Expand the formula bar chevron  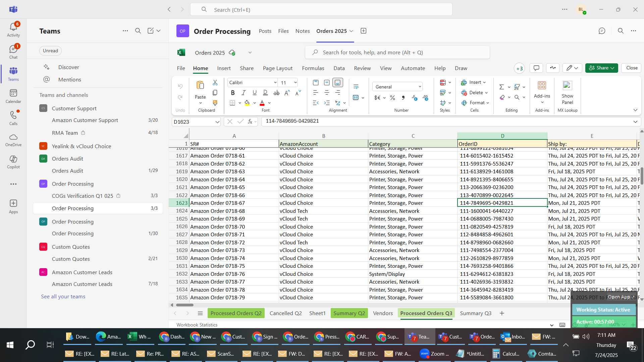[x=635, y=122]
